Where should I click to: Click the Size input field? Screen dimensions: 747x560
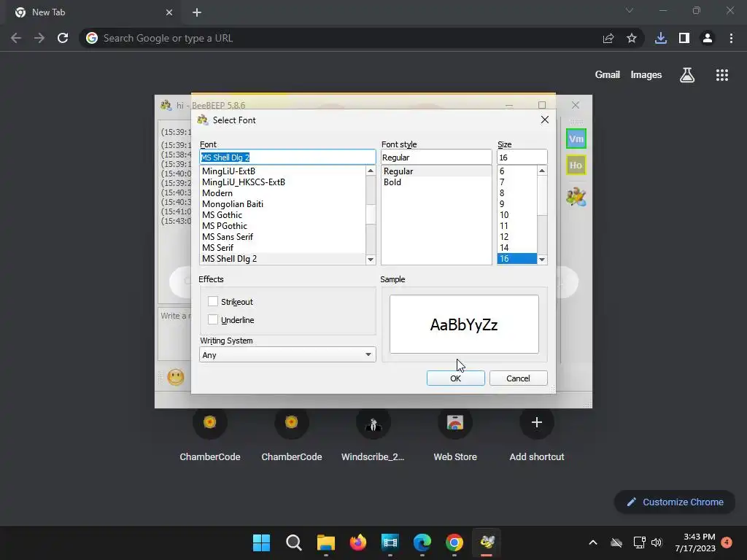tap(522, 157)
